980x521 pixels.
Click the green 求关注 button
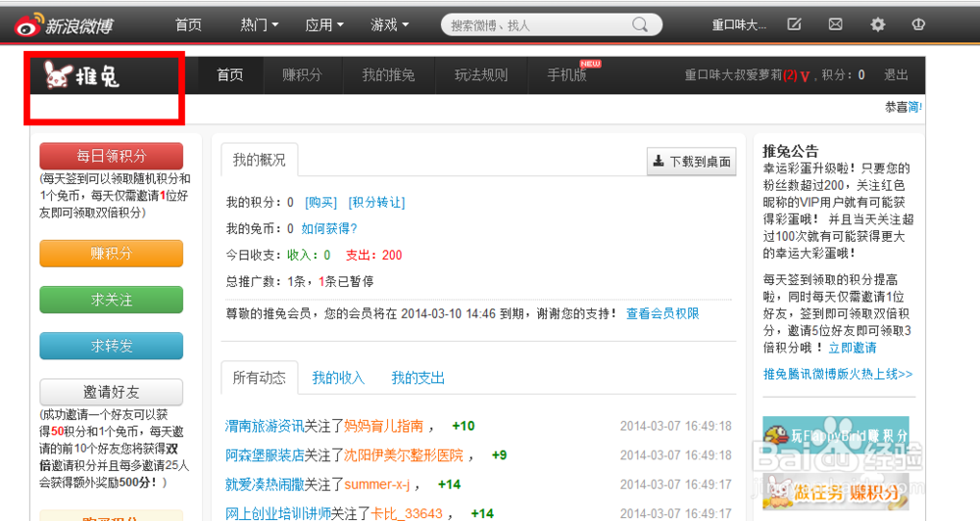(x=112, y=300)
